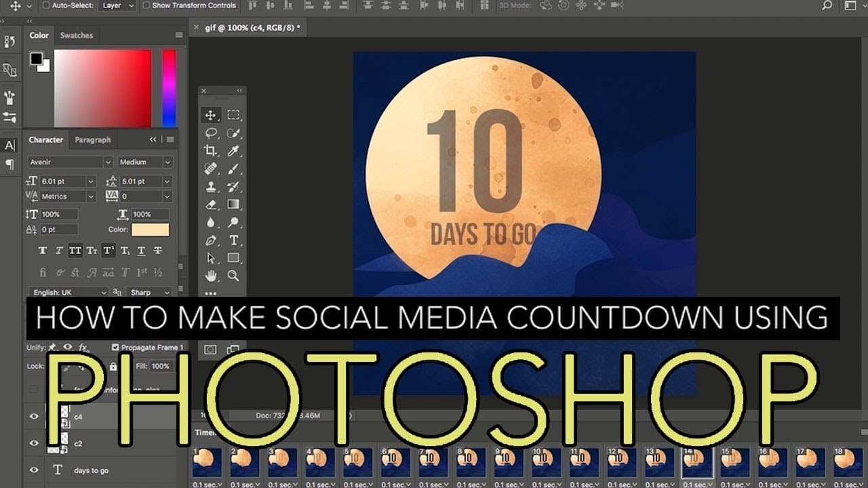Select the Move tool in the toolbox
The height and width of the screenshot is (488, 868).
coord(211,115)
